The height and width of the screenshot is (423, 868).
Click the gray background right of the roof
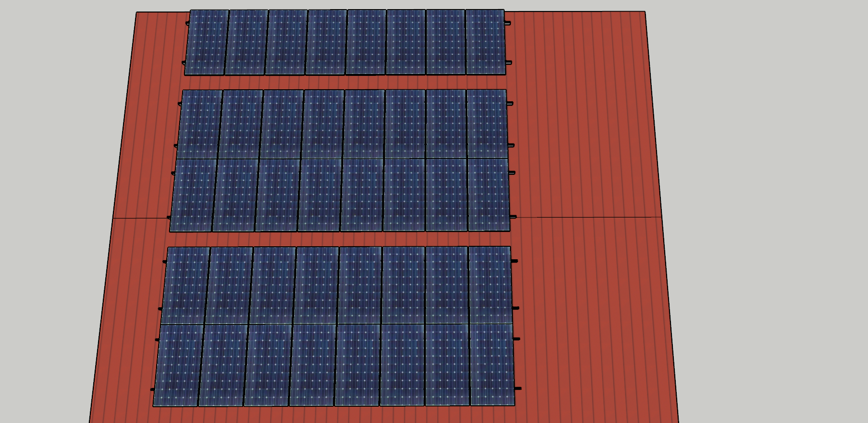769,192
